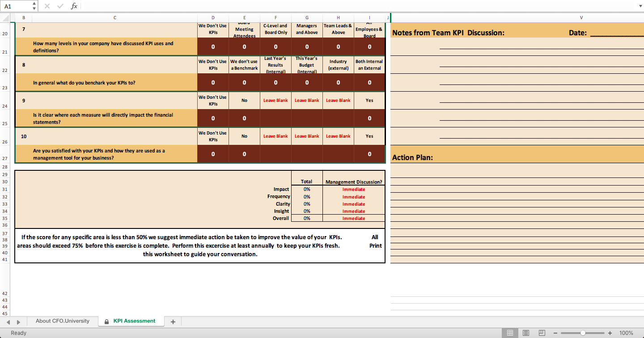Zoom in with the plus button

click(610, 333)
